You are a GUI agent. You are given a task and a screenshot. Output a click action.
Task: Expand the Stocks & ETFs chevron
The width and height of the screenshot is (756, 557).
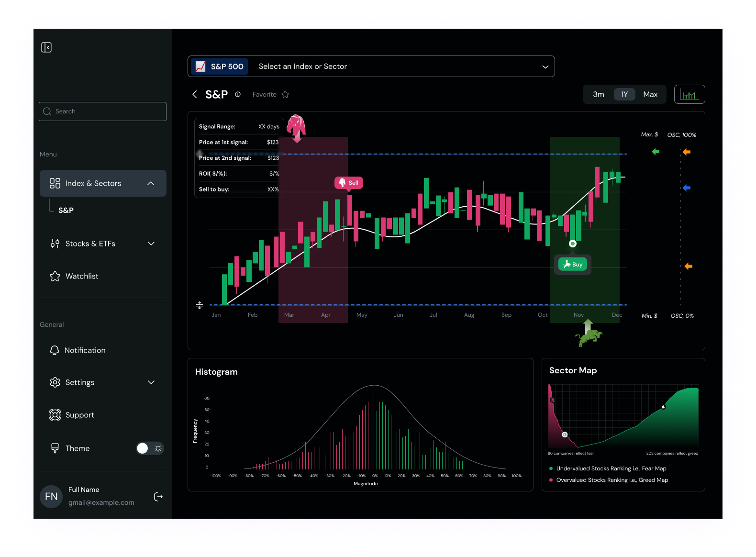pos(151,244)
